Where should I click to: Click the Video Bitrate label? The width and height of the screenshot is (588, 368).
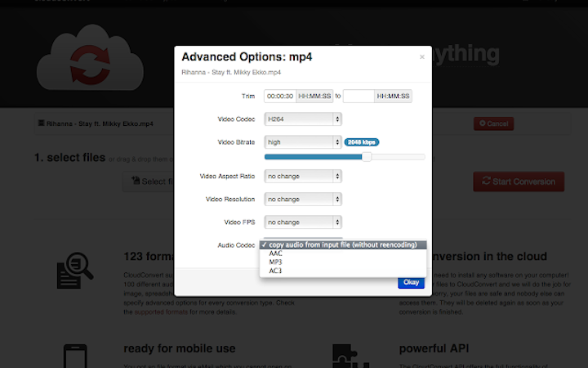tap(236, 142)
